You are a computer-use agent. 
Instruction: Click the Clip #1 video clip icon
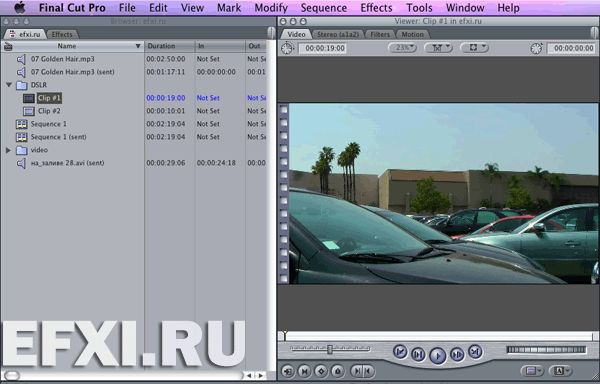[x=29, y=98]
